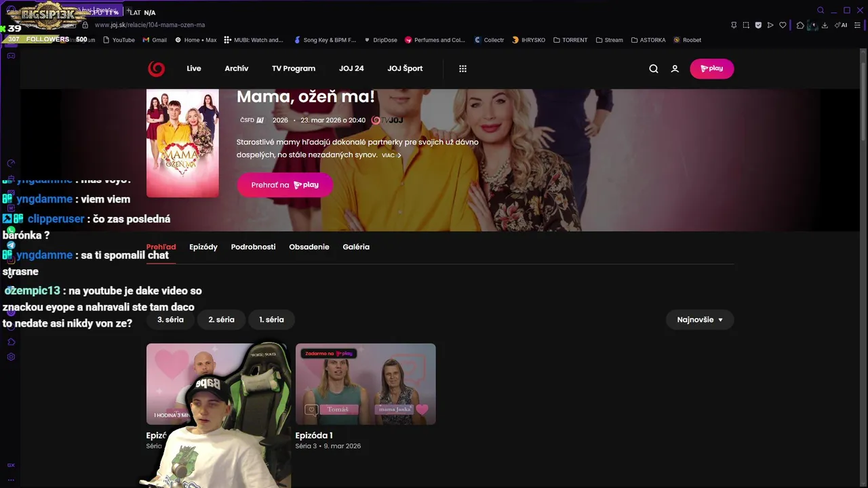Open the Song Key & BPM bookmark
The image size is (868, 488).
point(325,40)
